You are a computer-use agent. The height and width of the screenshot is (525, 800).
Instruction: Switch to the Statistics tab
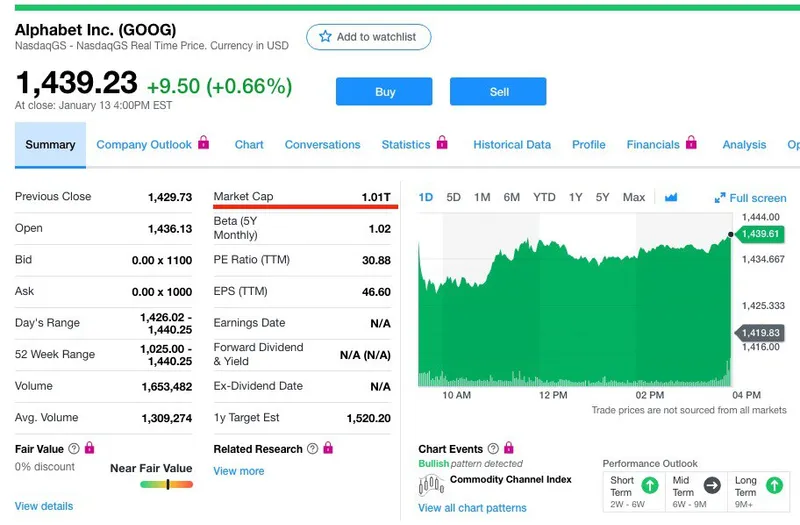pos(405,144)
